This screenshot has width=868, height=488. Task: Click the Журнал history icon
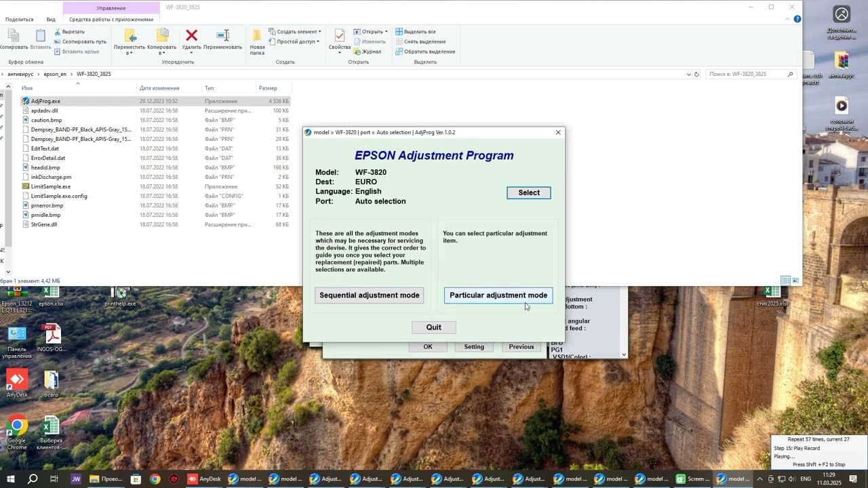coord(357,52)
